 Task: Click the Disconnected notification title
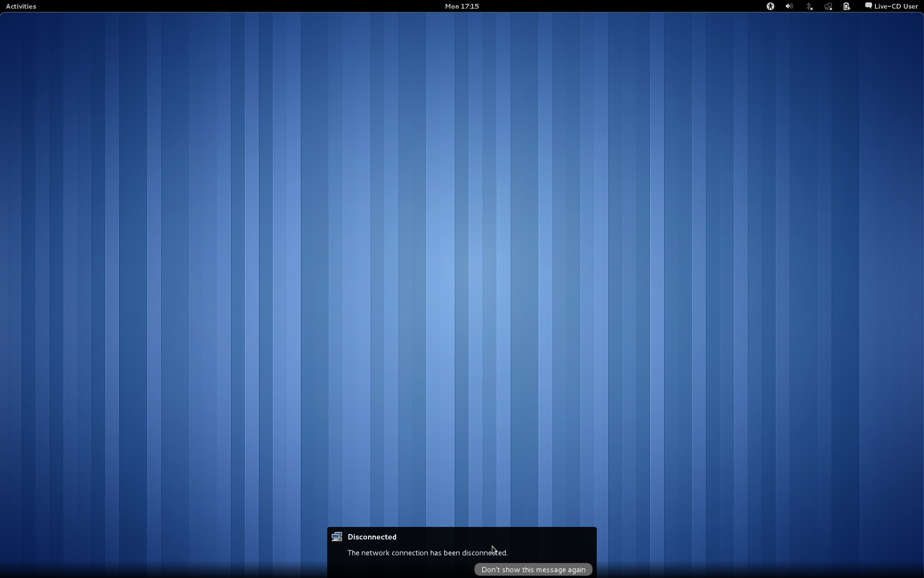point(372,537)
